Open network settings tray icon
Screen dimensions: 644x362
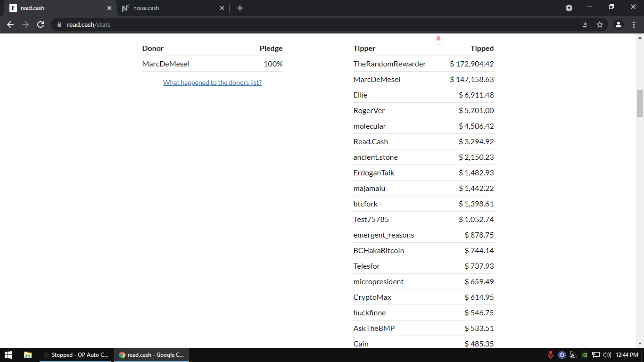click(x=596, y=355)
